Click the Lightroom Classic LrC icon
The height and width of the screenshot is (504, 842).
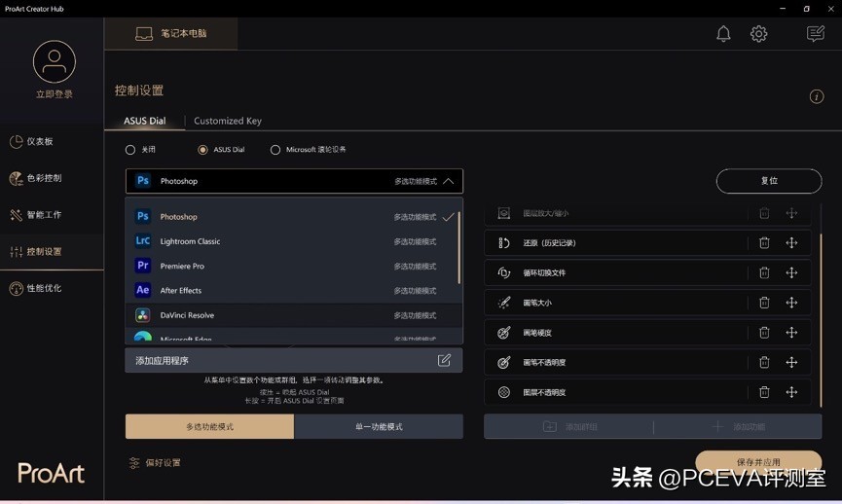tap(143, 241)
